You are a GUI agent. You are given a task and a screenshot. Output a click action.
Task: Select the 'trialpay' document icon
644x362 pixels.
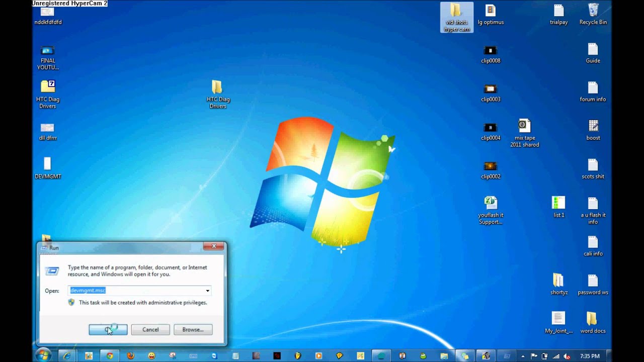tap(558, 14)
